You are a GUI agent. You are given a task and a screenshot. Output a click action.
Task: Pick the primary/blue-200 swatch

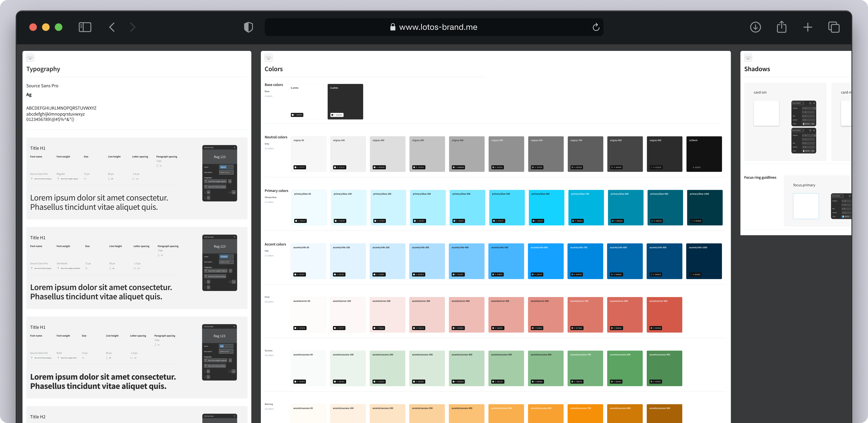click(x=389, y=208)
